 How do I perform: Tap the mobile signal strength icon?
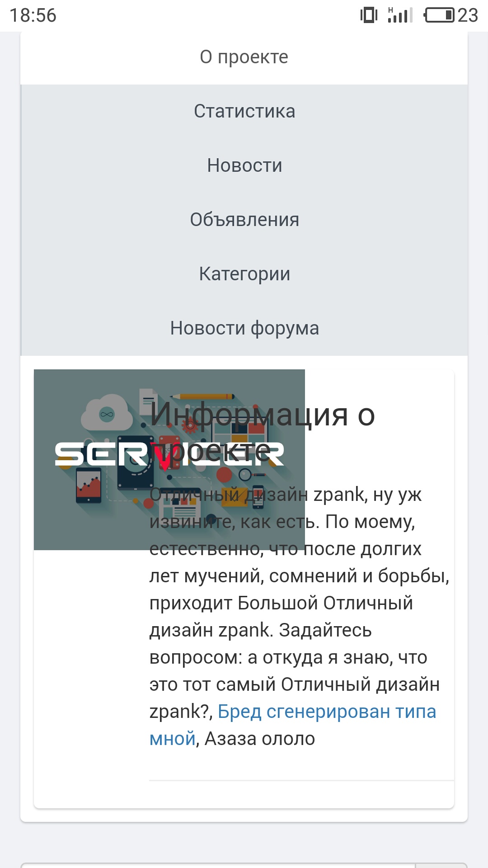pyautogui.click(x=400, y=15)
